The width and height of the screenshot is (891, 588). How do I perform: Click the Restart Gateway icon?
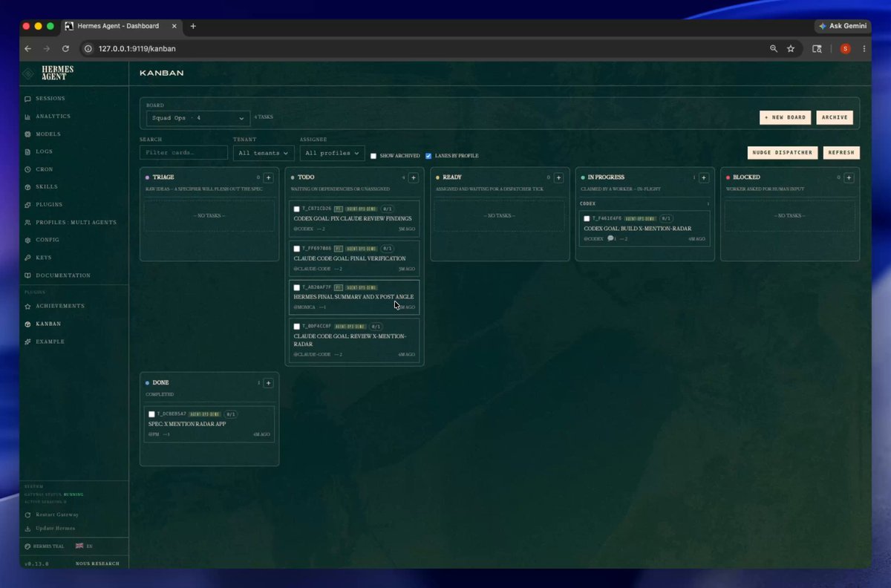(27, 514)
